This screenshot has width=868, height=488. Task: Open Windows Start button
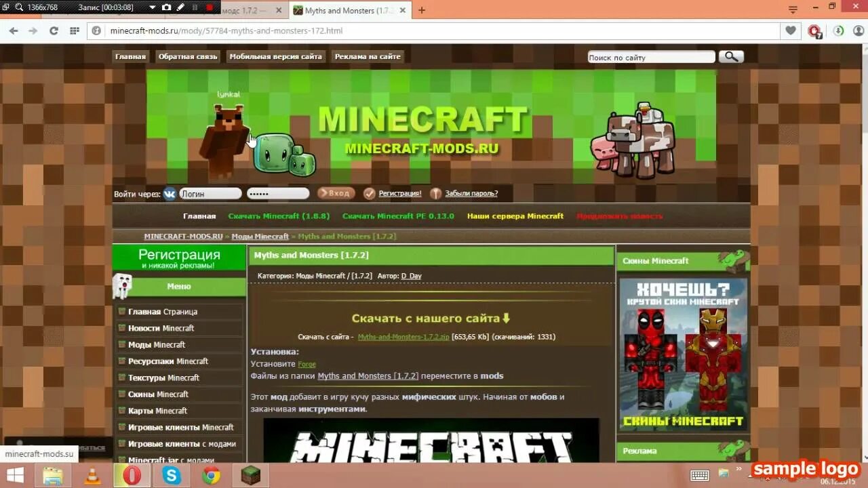pos(16,475)
